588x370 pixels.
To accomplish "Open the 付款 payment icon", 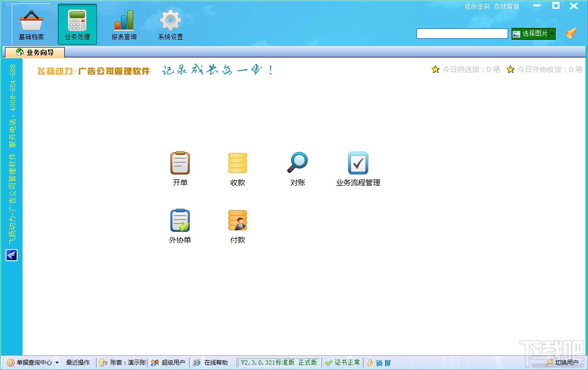I will point(238,221).
